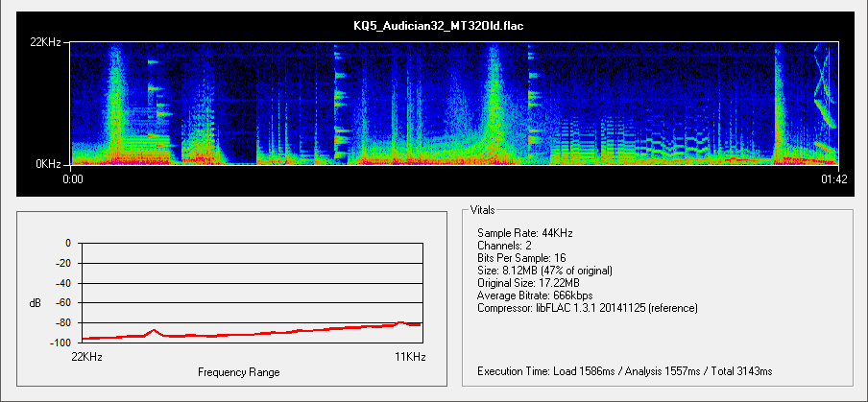
Task: Click the 01:42 end time marker
Action: pos(833,178)
